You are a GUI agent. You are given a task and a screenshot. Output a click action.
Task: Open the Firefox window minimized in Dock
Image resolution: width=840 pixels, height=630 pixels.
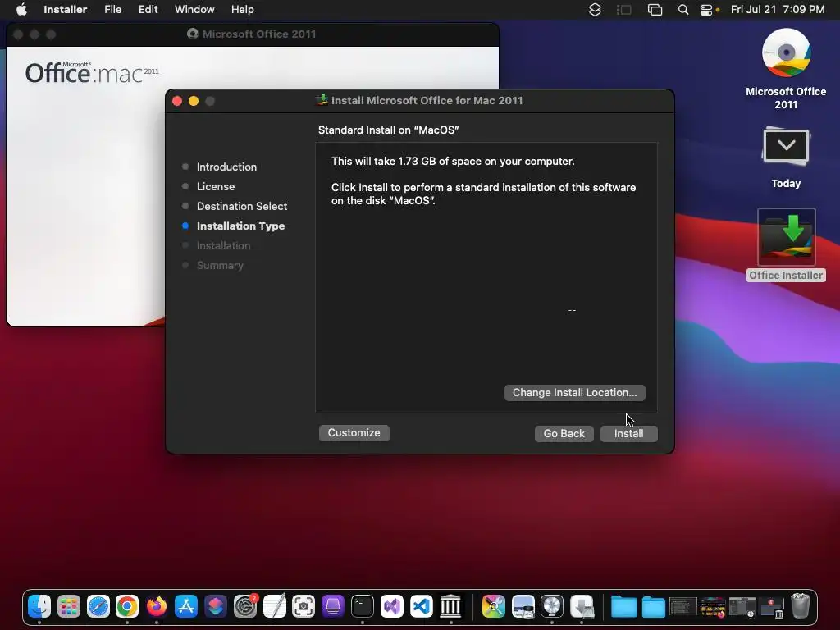[713, 607]
